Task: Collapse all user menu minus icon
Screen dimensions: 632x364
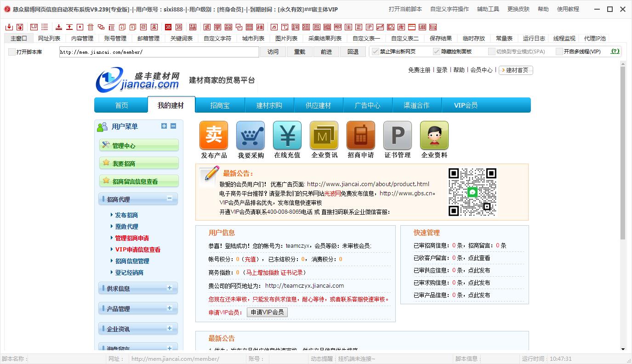Action: 173,126
